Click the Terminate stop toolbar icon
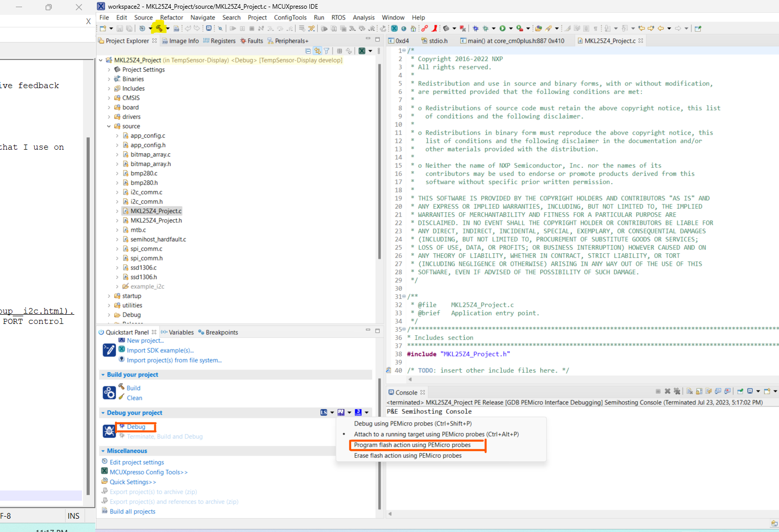The width and height of the screenshot is (779, 532). point(252,28)
